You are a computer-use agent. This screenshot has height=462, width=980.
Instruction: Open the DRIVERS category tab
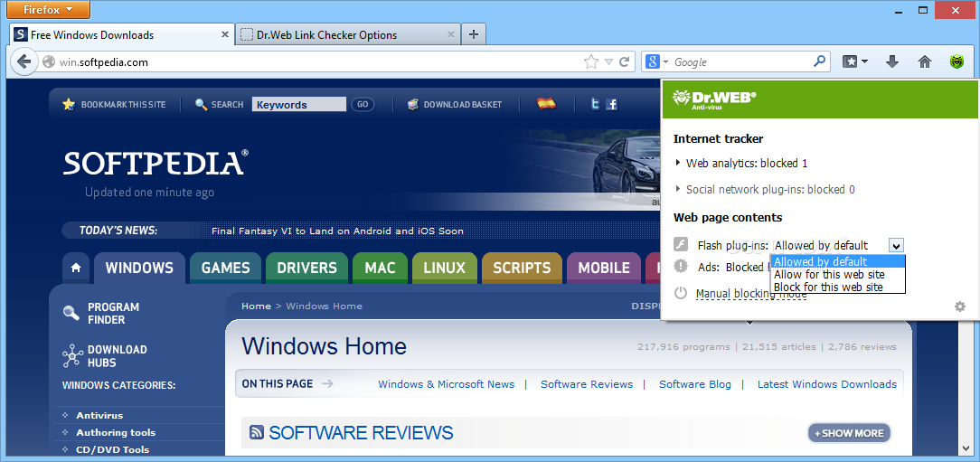[306, 268]
